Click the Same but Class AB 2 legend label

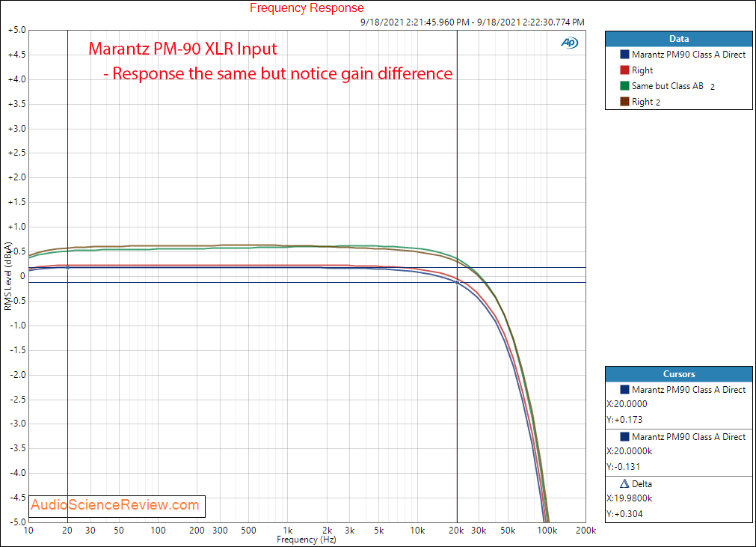tap(674, 86)
